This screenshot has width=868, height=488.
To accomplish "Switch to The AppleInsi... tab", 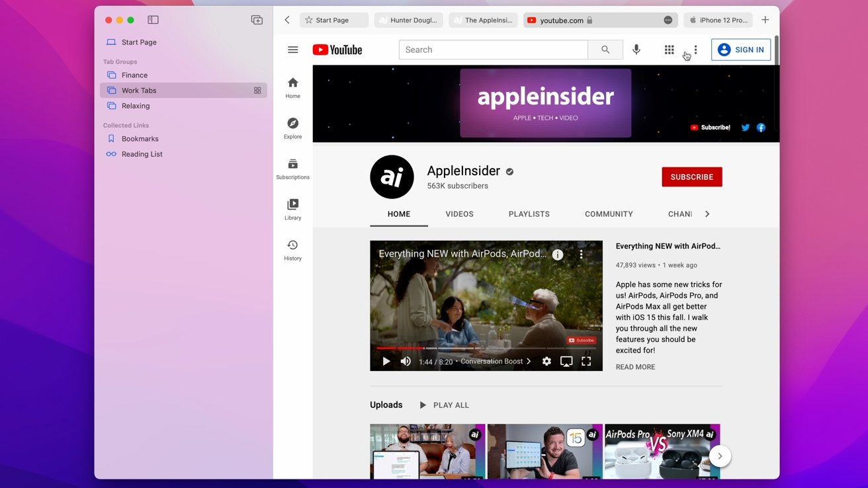I will click(484, 20).
